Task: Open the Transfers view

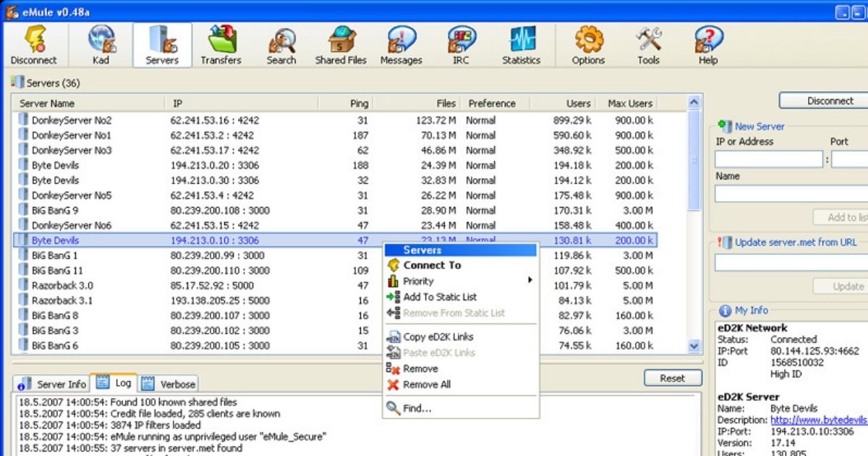Action: coord(221,43)
